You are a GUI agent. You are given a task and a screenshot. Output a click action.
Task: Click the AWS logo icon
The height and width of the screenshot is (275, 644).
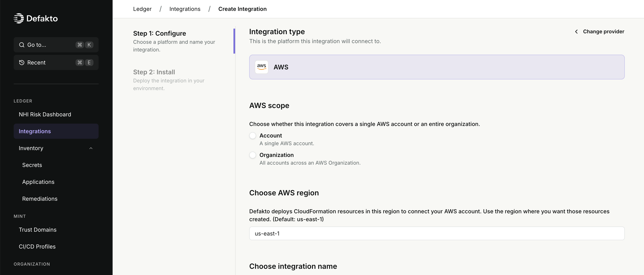tap(261, 67)
